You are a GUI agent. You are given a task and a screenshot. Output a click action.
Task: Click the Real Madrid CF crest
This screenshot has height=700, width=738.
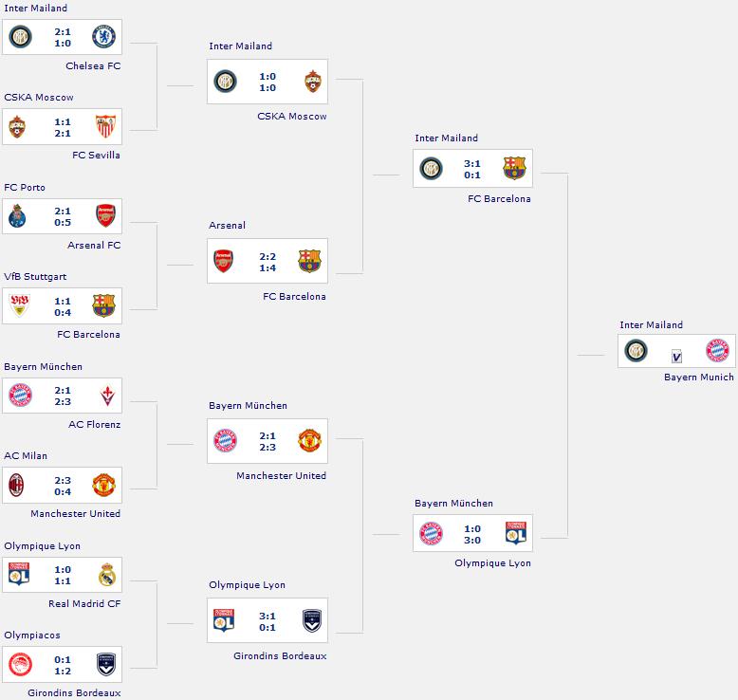pos(103,575)
